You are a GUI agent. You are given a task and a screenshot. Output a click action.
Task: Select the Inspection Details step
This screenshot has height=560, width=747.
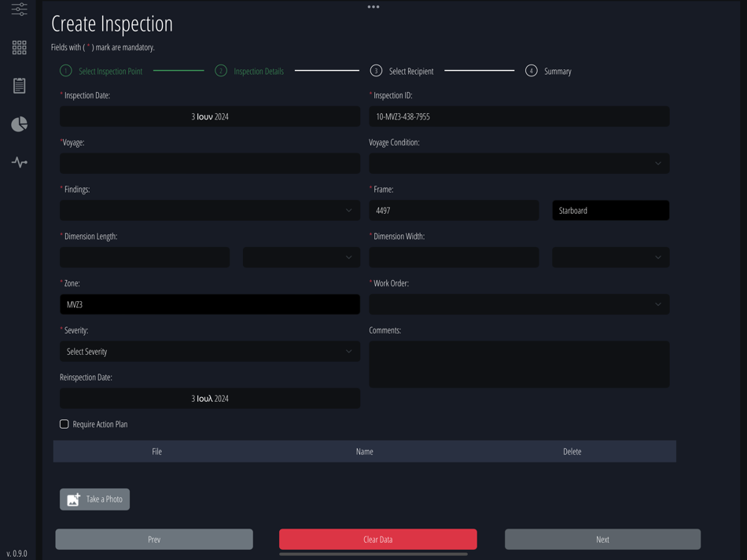249,71
